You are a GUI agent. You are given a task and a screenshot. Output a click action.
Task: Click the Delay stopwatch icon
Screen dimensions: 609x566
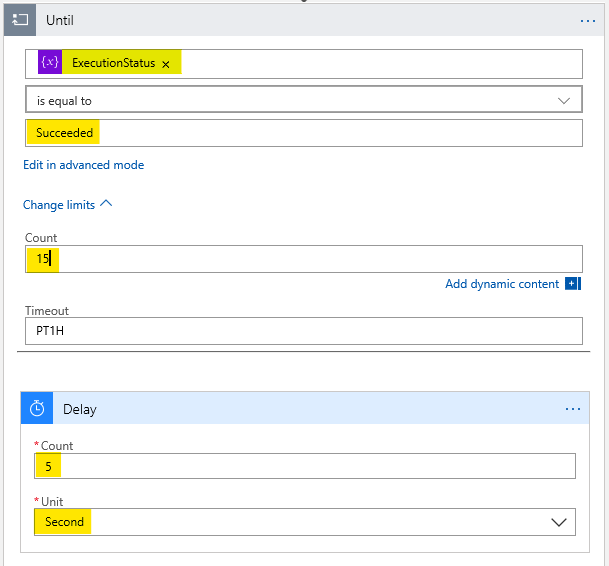[37, 409]
